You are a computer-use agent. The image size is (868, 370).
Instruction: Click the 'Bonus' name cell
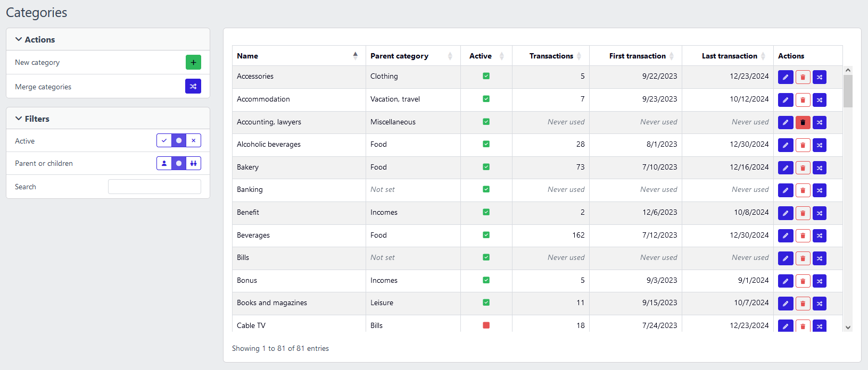[x=299, y=280]
